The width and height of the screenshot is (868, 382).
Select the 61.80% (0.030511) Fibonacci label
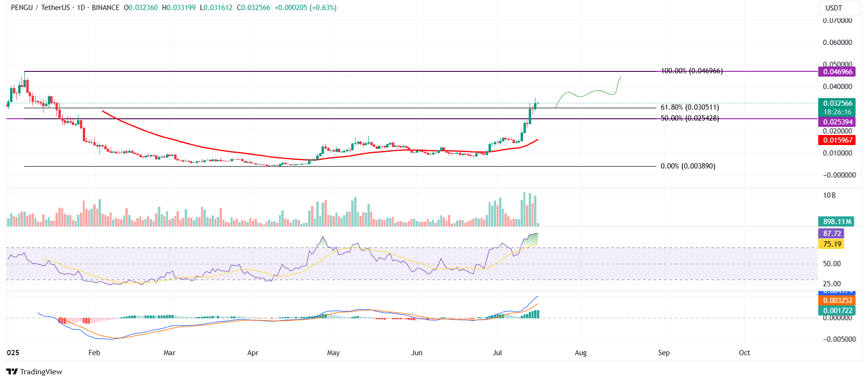pos(690,107)
